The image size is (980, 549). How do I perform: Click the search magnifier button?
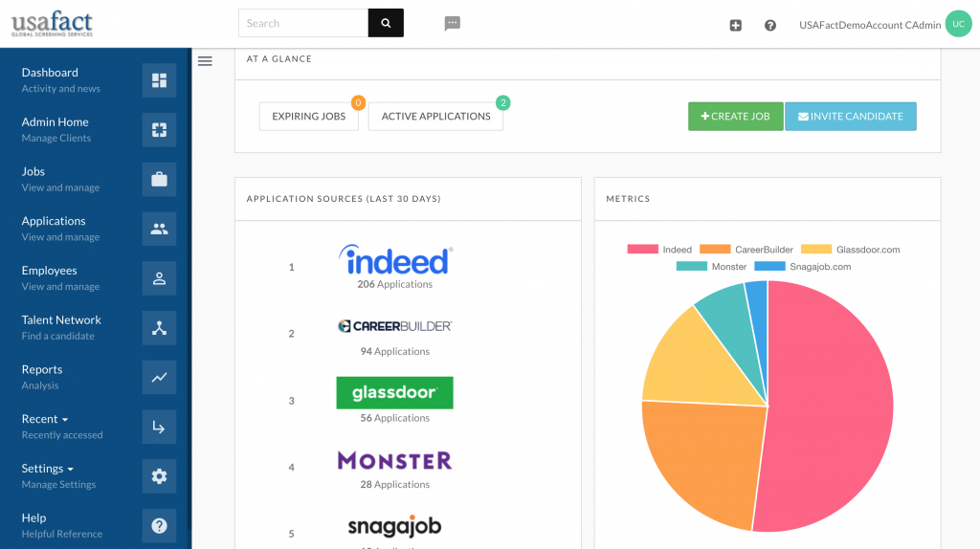(386, 23)
